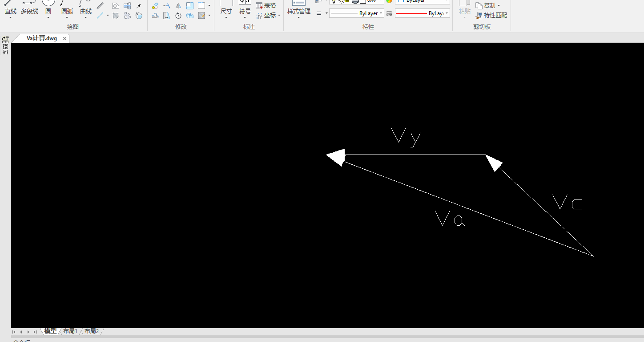Image resolution: width=644 pixels, height=342 pixels.
Task: Click the 复制 copy button
Action: [x=486, y=5]
